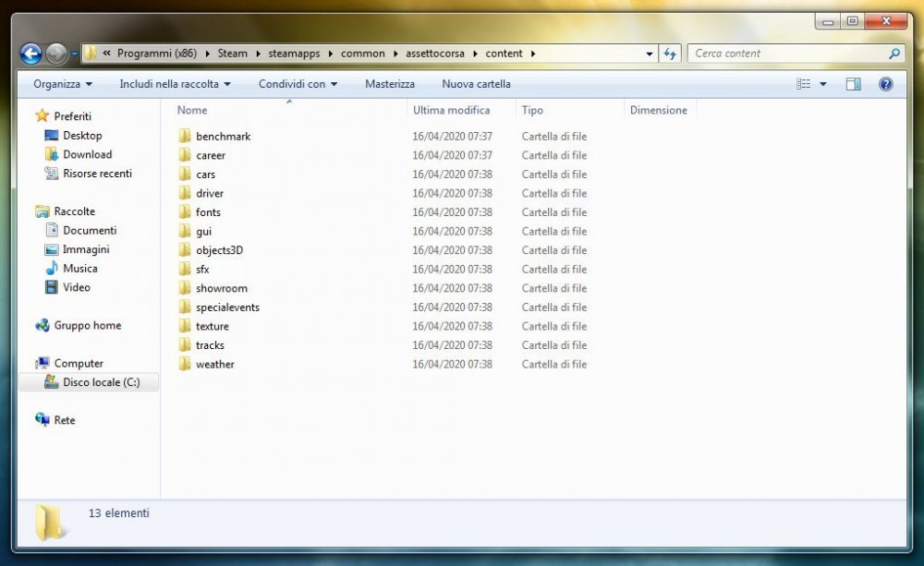Click 'Cartella di file' in cars row
The height and width of the screenshot is (566, 924).
pyautogui.click(x=553, y=175)
